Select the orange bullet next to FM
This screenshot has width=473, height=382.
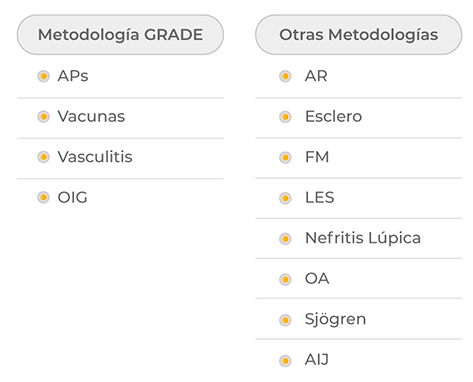click(x=285, y=157)
